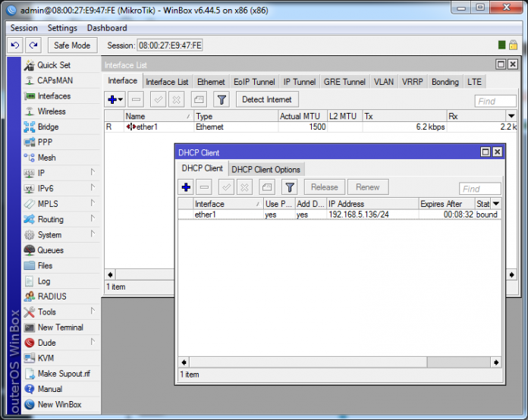The height and width of the screenshot is (420, 528).
Task: Click disable X icon in DHCP Client
Action: pyautogui.click(x=244, y=187)
